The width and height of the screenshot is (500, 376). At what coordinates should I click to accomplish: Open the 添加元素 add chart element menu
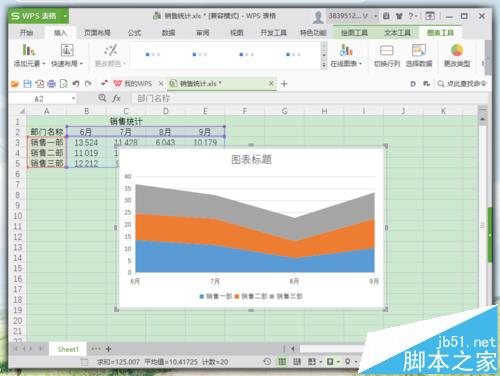click(x=29, y=56)
